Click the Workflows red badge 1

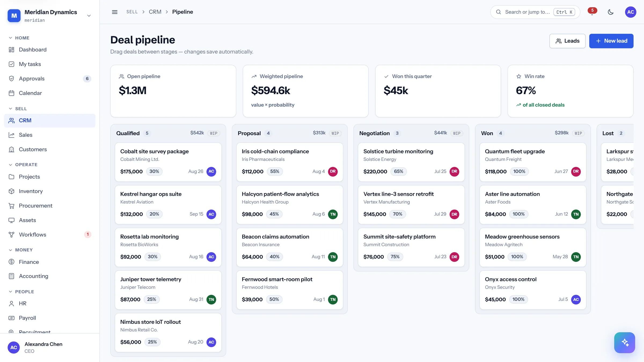click(87, 234)
